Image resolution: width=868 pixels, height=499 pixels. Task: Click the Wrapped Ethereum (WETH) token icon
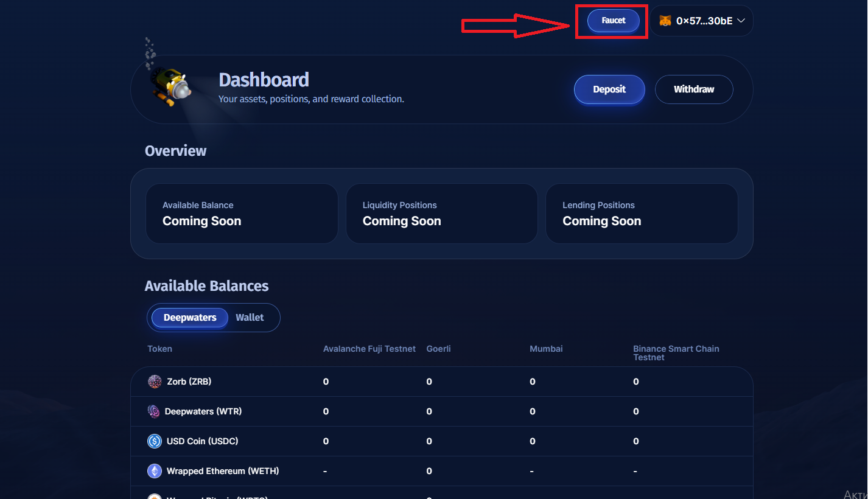pos(155,471)
